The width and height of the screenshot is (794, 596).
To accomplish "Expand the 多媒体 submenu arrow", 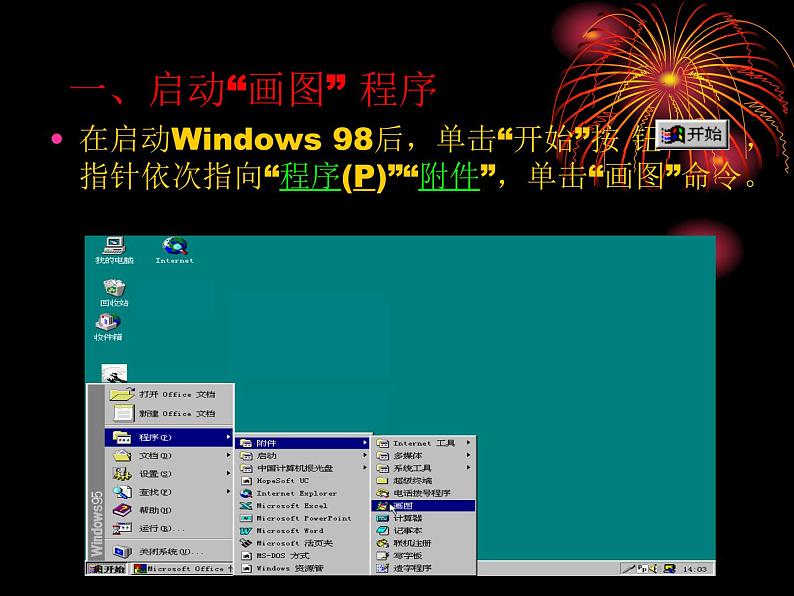I will (468, 455).
